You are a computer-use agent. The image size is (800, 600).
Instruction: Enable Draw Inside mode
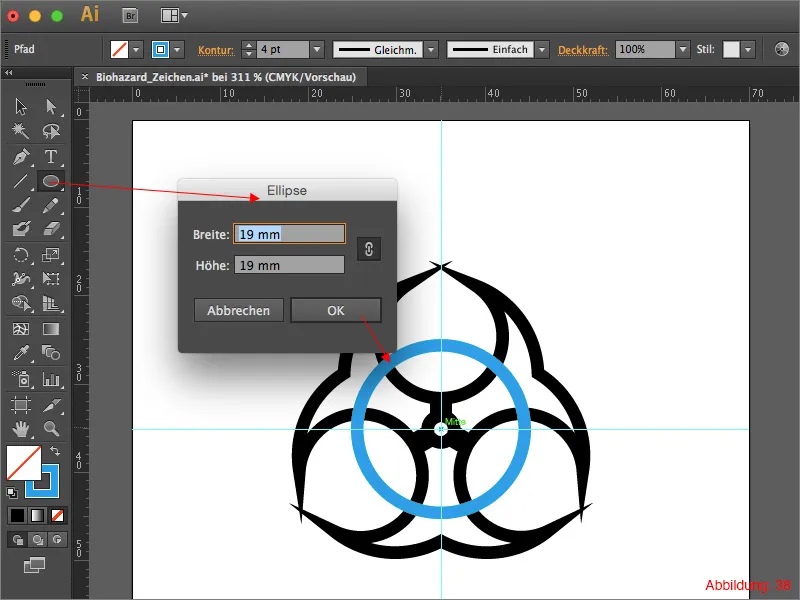57,539
